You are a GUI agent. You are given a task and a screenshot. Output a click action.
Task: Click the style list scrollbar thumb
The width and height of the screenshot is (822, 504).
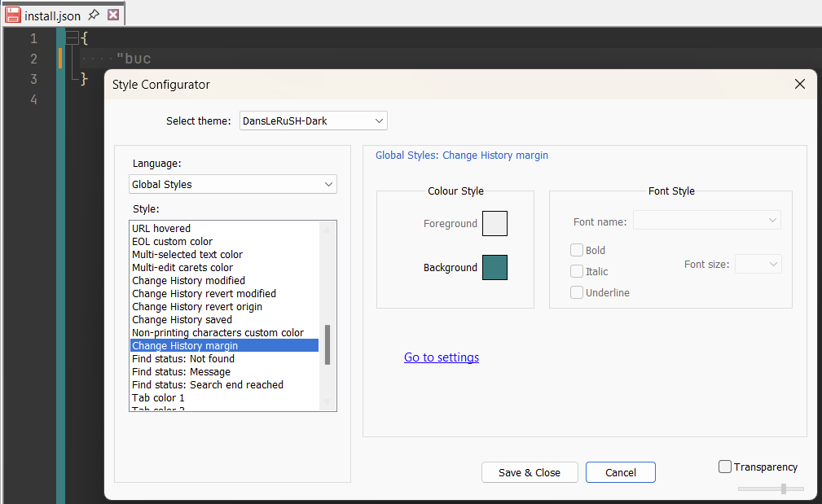327,344
